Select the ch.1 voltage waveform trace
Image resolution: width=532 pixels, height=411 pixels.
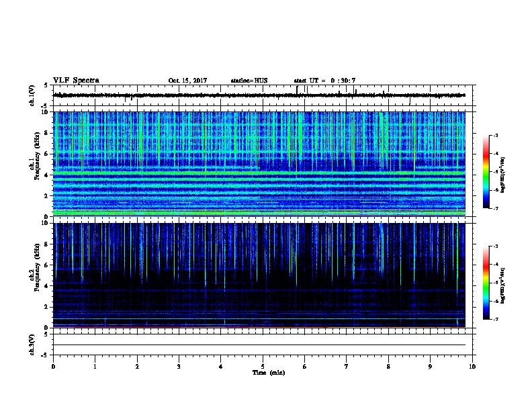coord(259,95)
